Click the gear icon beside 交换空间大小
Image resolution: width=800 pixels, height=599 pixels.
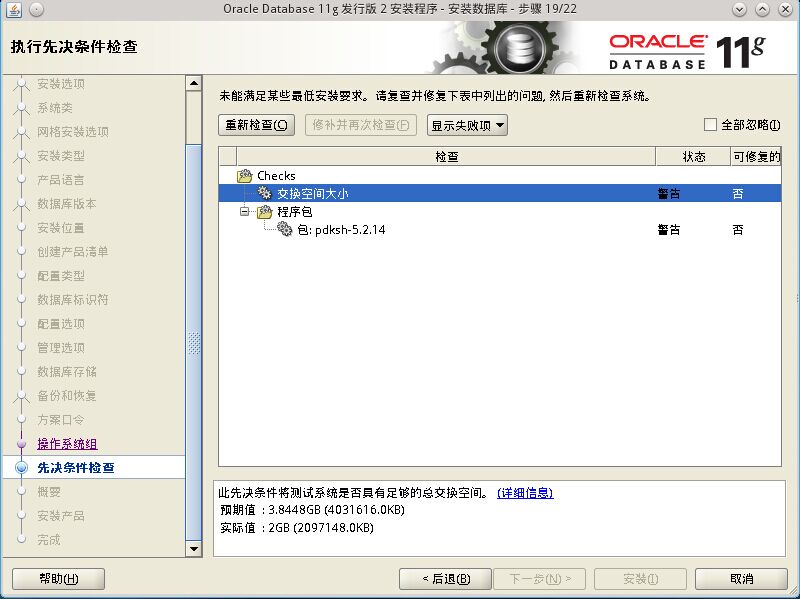coord(264,193)
